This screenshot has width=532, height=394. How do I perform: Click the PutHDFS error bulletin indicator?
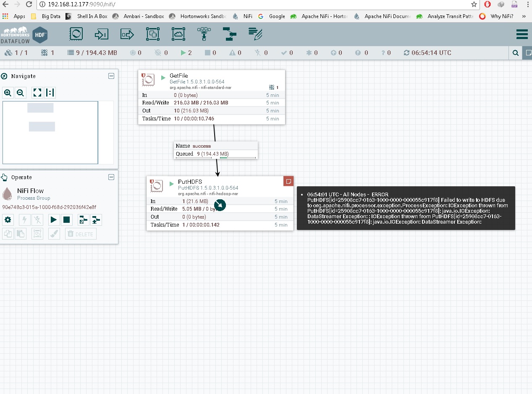[x=288, y=181]
